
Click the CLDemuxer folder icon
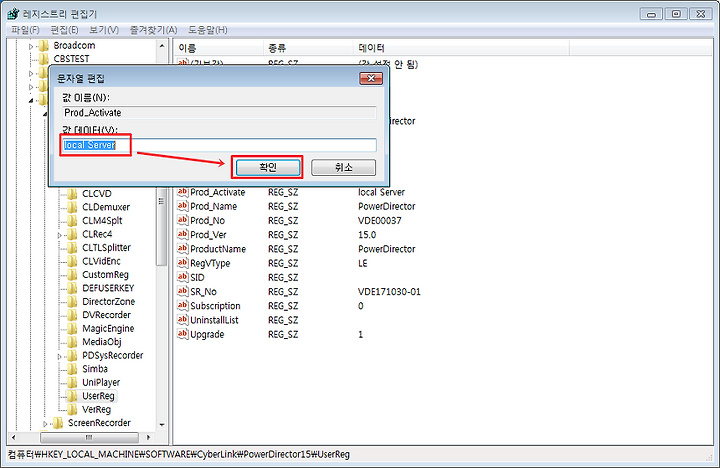click(72, 207)
